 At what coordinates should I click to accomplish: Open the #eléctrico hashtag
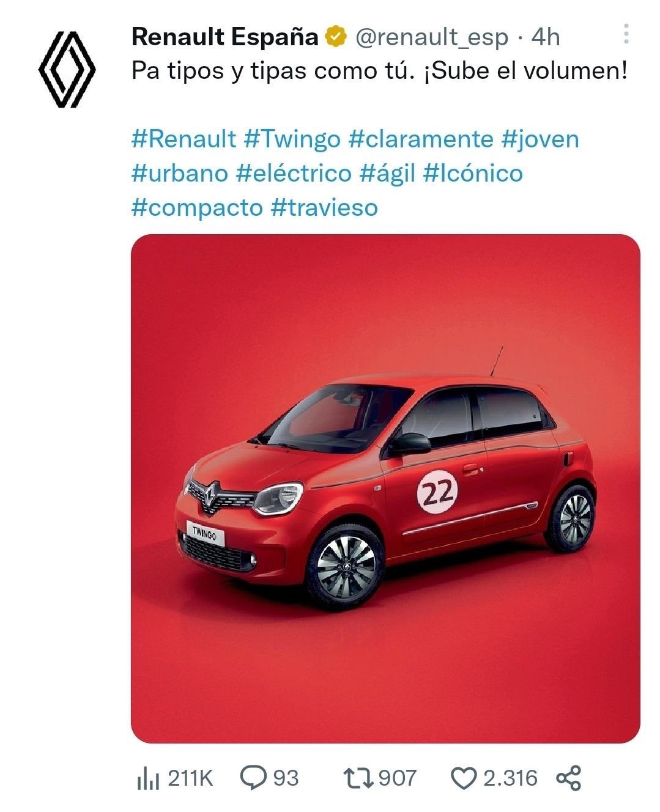[x=294, y=173]
